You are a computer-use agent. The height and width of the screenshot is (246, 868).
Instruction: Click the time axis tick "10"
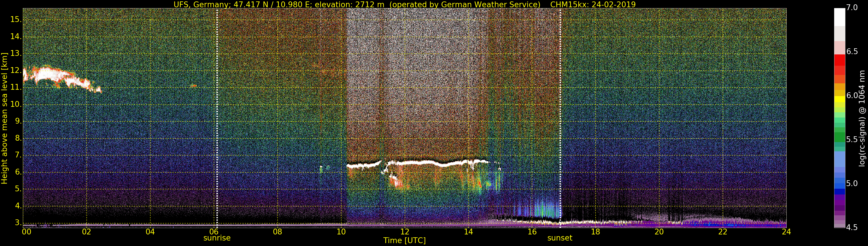[x=341, y=232]
